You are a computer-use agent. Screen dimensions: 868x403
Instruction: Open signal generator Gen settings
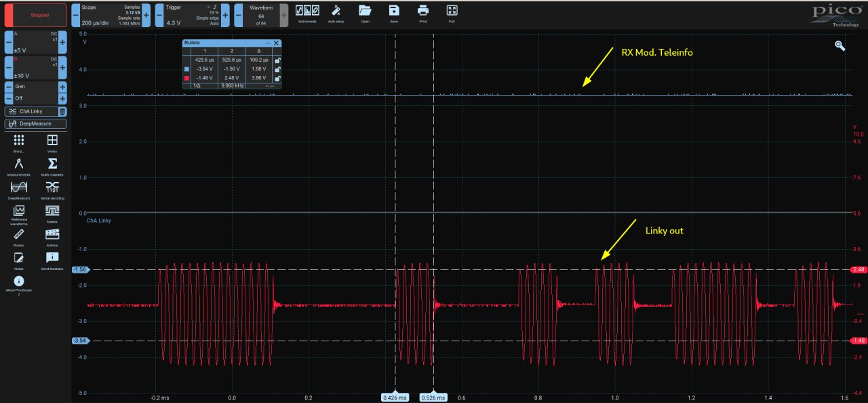click(35, 87)
